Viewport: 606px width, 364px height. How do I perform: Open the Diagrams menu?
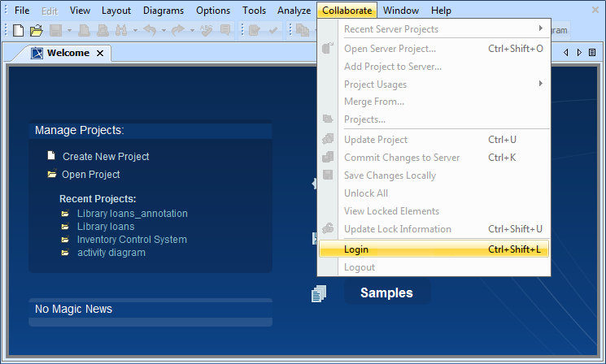(x=163, y=11)
